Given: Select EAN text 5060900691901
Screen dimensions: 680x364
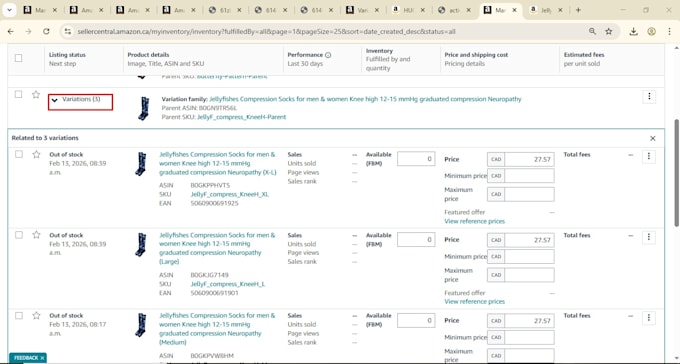Looking at the screenshot, I should [x=214, y=293].
